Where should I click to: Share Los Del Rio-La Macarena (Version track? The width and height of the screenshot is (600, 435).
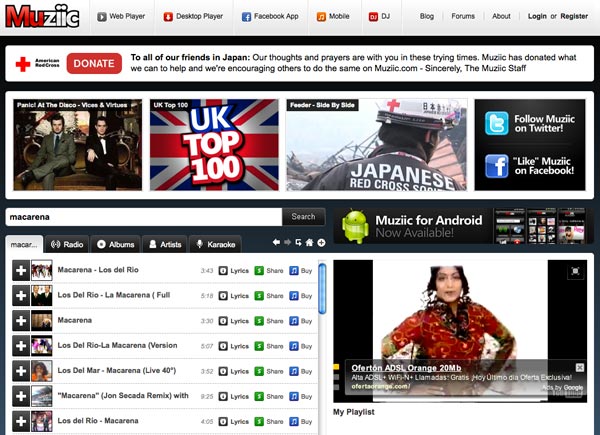click(269, 346)
